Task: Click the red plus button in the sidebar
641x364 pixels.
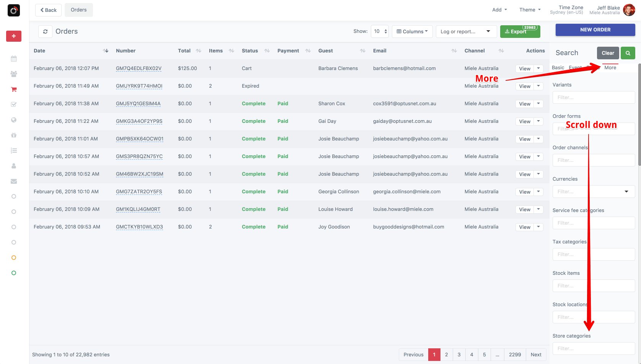Action: pos(14,36)
